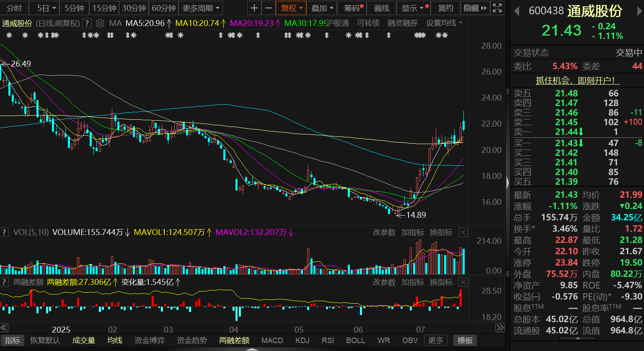This screenshot has height=351, width=644.
Task: Click the last event marker icon in July
Action: (445, 36)
